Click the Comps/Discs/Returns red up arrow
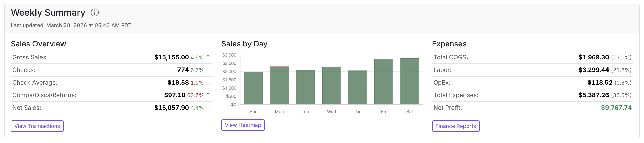The height and width of the screenshot is (143, 644). (208, 95)
